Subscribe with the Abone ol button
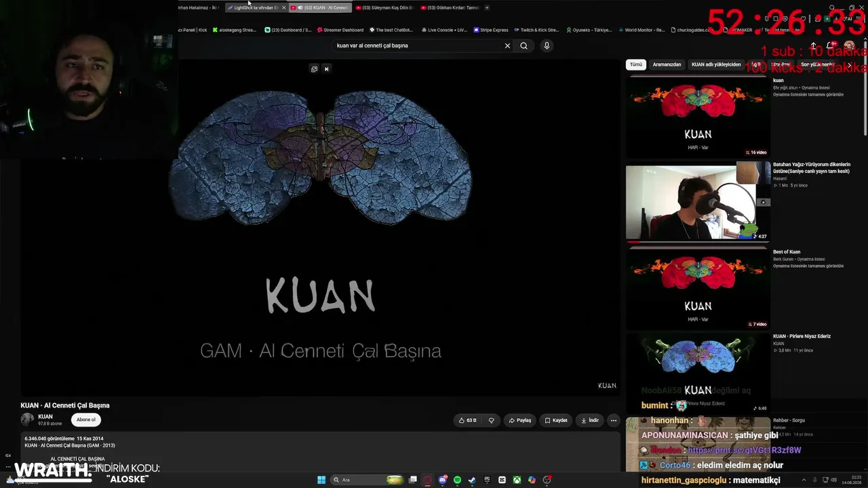Screen dimensions: 868x488 86,420
